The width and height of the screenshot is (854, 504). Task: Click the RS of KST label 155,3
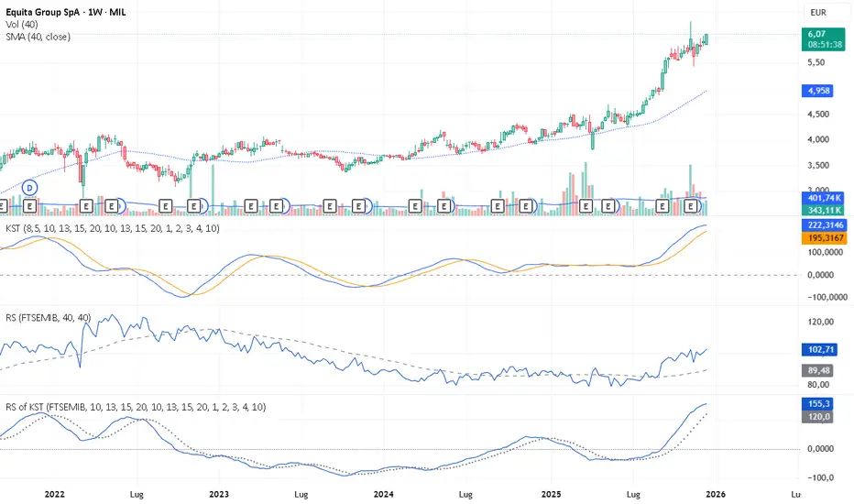[818, 404]
